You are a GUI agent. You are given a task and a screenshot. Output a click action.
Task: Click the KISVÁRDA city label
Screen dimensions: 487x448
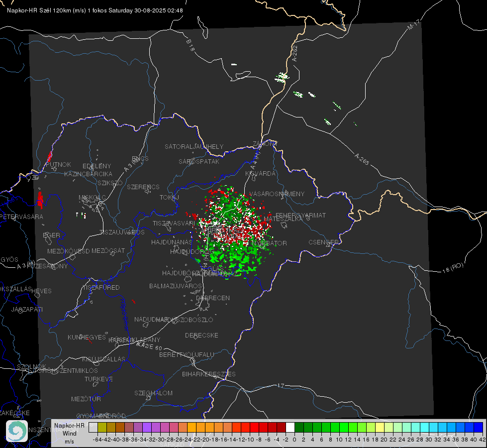point(260,174)
